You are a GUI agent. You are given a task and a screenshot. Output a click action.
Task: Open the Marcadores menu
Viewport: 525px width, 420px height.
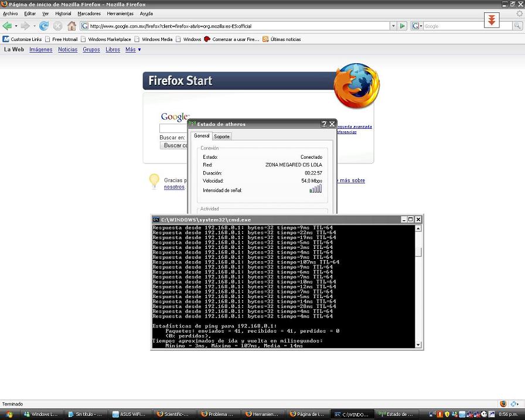[89, 13]
